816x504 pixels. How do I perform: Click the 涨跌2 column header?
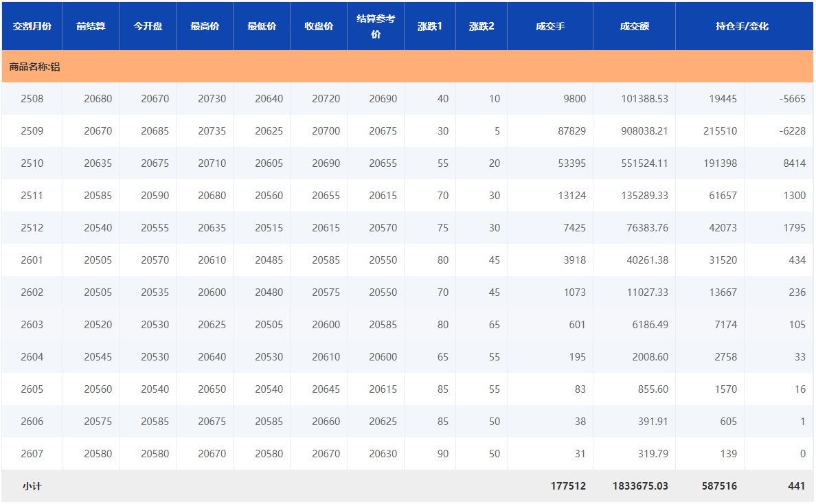click(481, 27)
